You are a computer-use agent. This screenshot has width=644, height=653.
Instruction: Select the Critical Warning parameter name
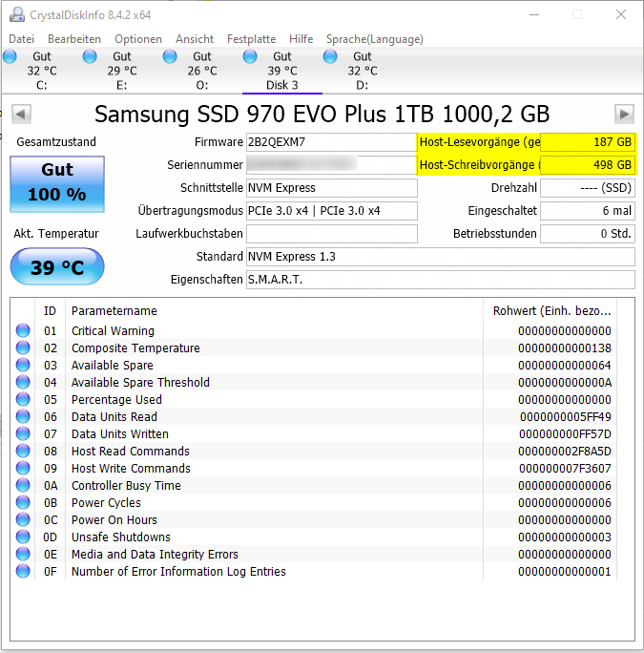(113, 330)
